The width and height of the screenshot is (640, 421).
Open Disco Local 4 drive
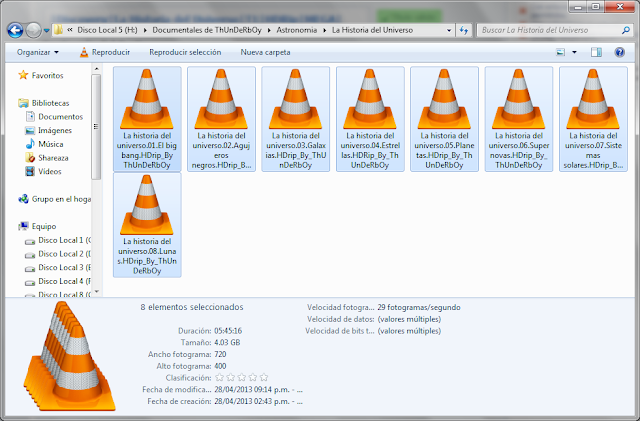[58, 281]
